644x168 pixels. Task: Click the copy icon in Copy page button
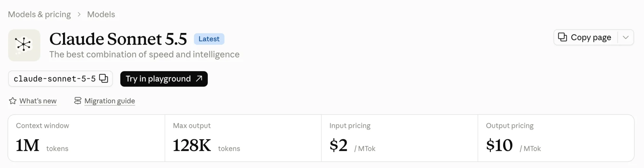click(562, 37)
